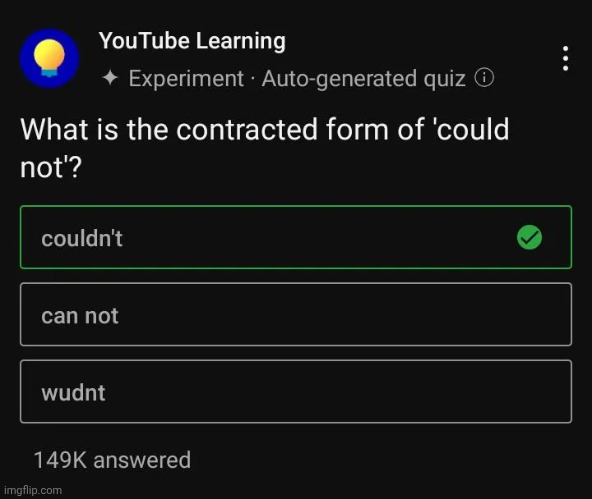Click the '149K answered' count
This screenshot has width=592, height=499.
click(x=112, y=460)
